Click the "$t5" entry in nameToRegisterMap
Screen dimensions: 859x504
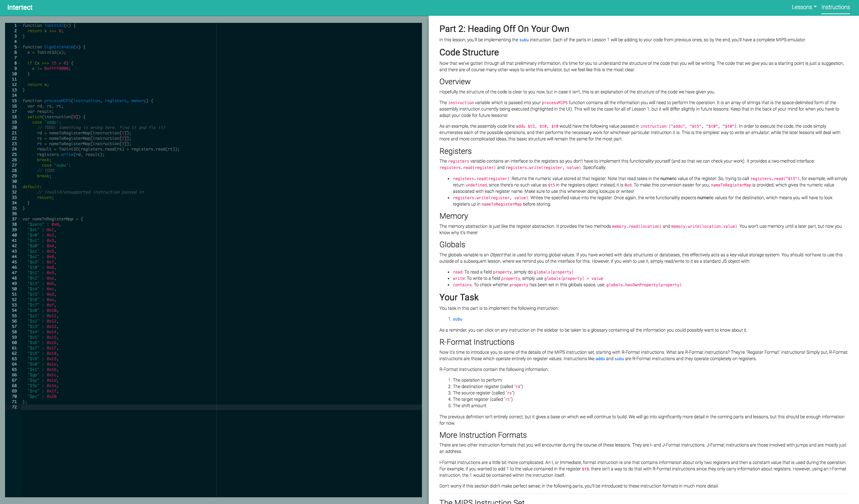click(33, 294)
